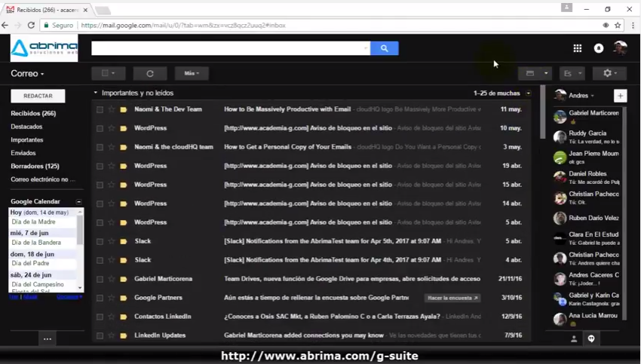Star the Google Partners email

coord(111,298)
